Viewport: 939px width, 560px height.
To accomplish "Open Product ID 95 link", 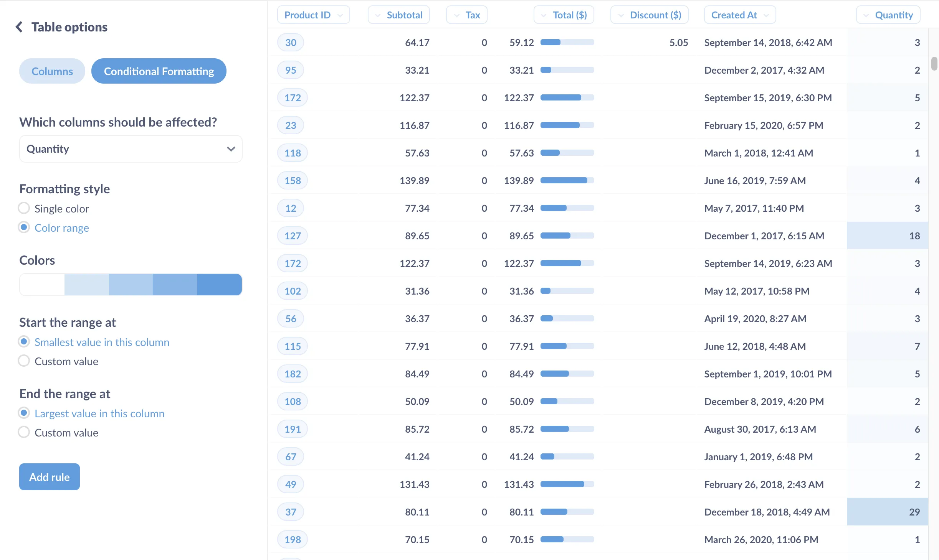I will (291, 70).
